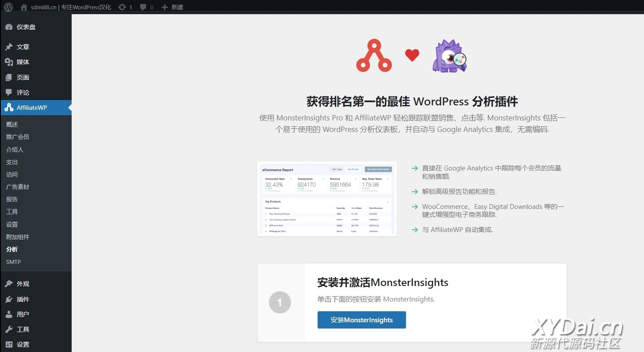Click the home icon beside sdmi88.cn
The height and width of the screenshot is (352, 644).
(24, 7)
